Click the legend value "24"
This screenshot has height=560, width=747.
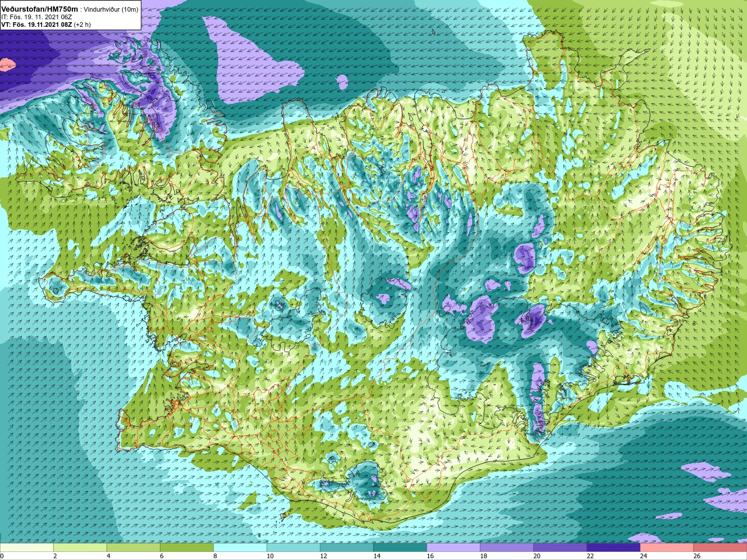[x=644, y=556]
